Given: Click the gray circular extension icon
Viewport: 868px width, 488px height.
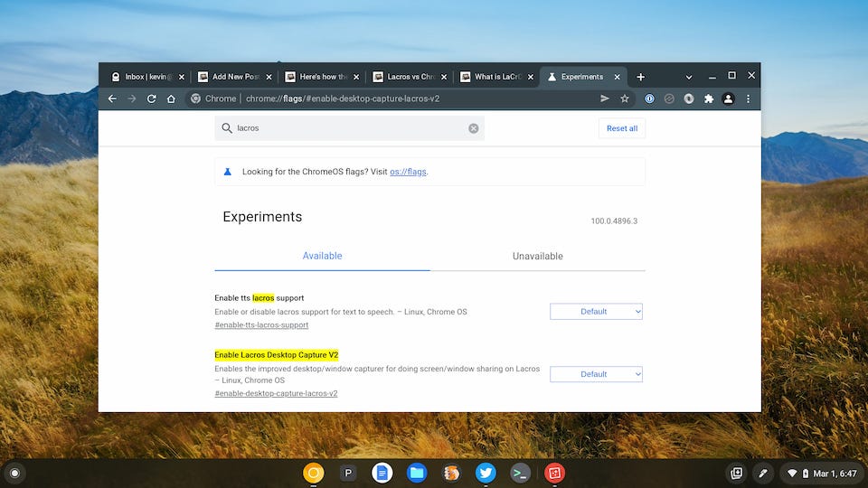Looking at the screenshot, I should pos(669,99).
